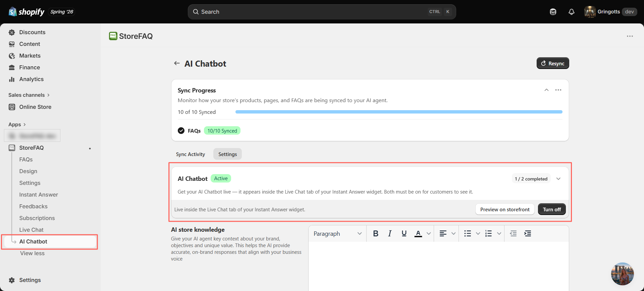
Task: Insert a numbered list
Action: tap(489, 233)
